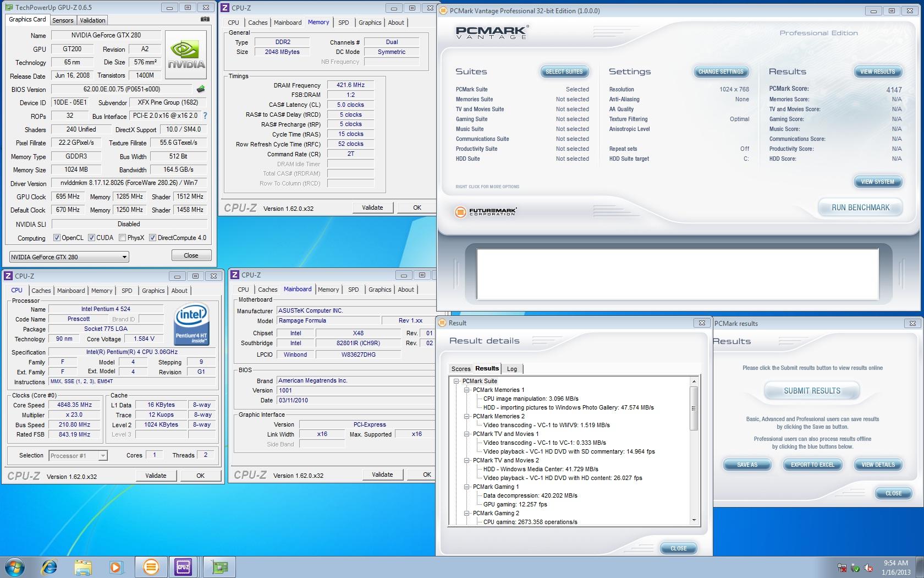Switch to the Sensors tab in GPU-Z

point(63,20)
